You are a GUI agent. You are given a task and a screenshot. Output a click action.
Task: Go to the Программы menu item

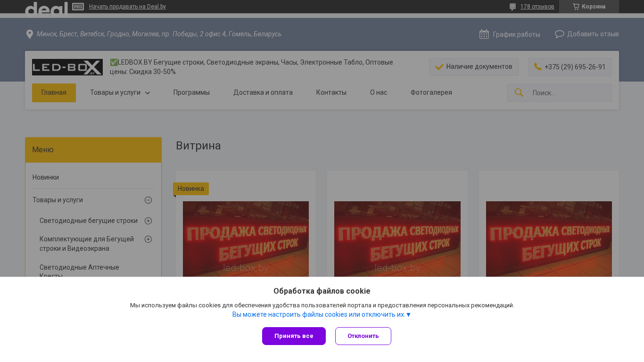click(x=191, y=92)
